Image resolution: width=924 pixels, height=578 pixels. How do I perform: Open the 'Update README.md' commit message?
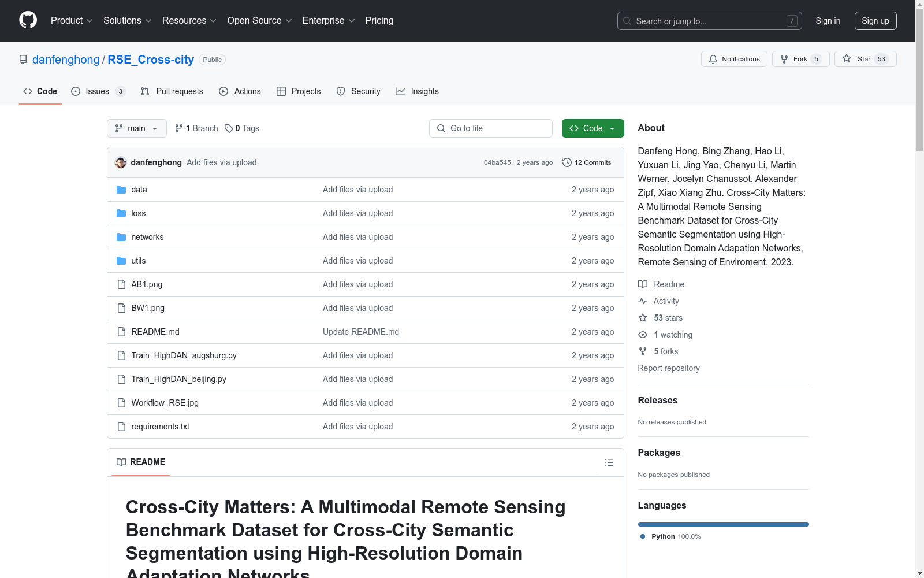click(361, 332)
